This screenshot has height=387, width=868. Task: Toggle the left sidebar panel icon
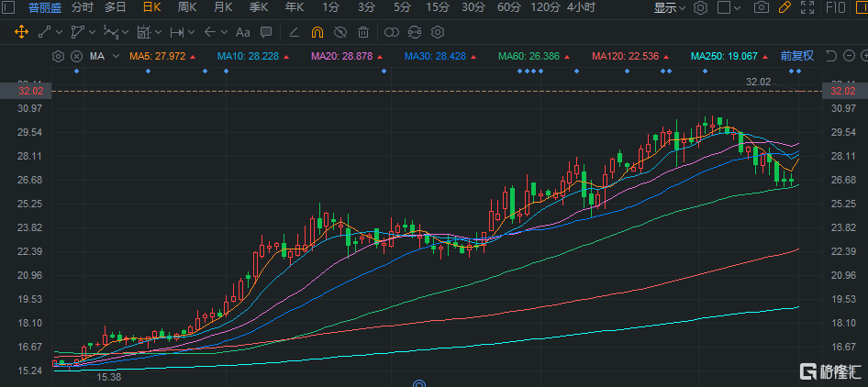point(9,7)
